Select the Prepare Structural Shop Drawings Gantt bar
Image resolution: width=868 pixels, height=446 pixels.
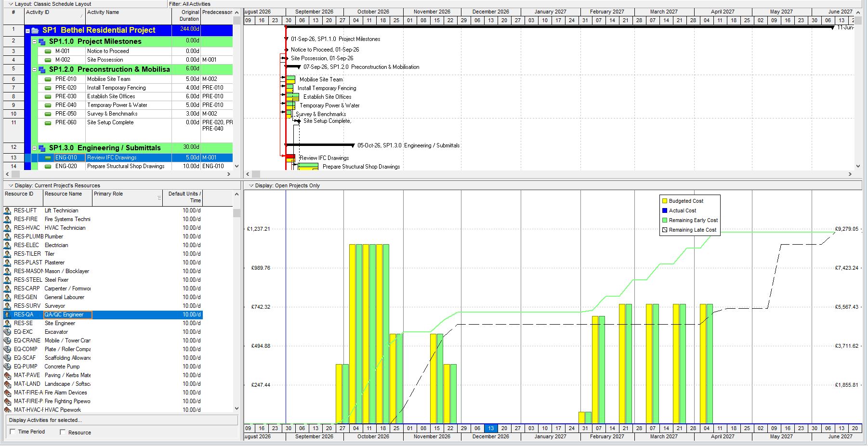[x=308, y=167]
